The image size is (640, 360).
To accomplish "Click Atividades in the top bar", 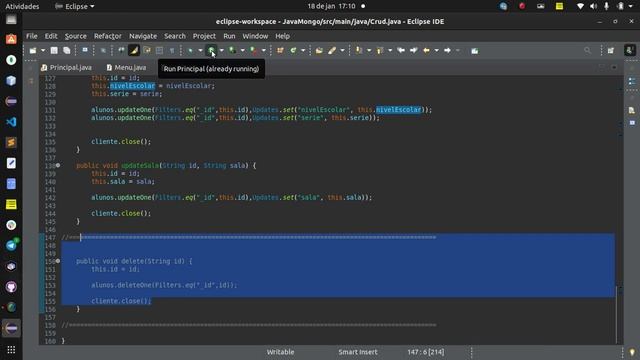I will (22, 6).
